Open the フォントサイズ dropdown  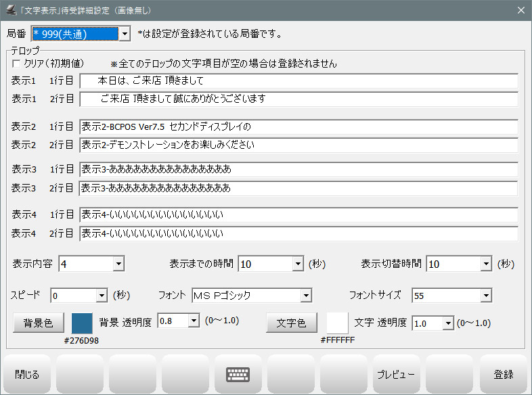[x=486, y=296]
